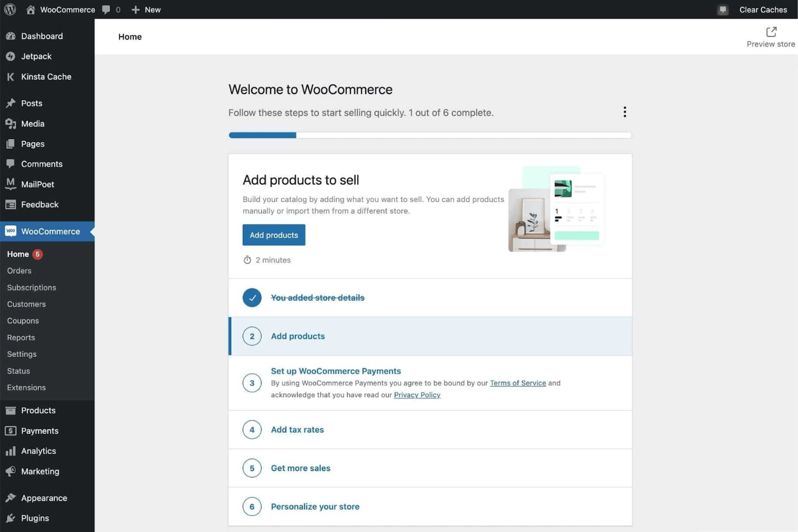Click the Preview store external link icon
This screenshot has height=532, width=798.
tap(771, 32)
